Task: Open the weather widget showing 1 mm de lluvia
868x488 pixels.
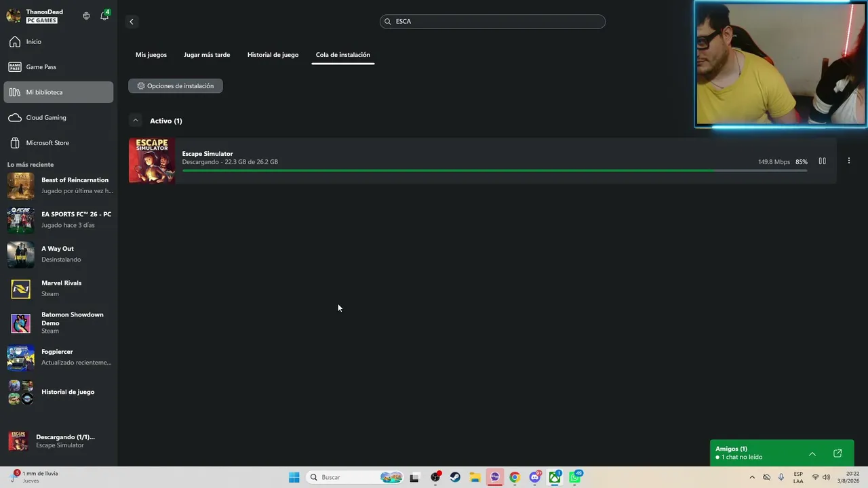Action: coord(35,477)
